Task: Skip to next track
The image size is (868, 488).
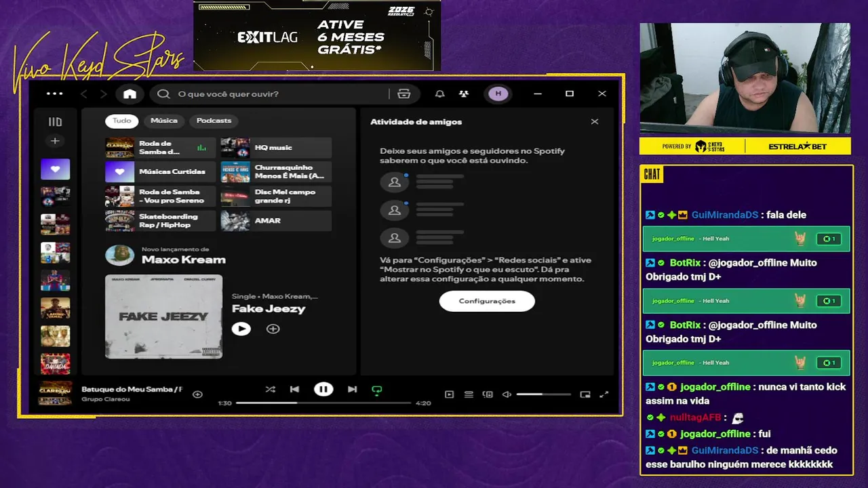Action: [352, 389]
